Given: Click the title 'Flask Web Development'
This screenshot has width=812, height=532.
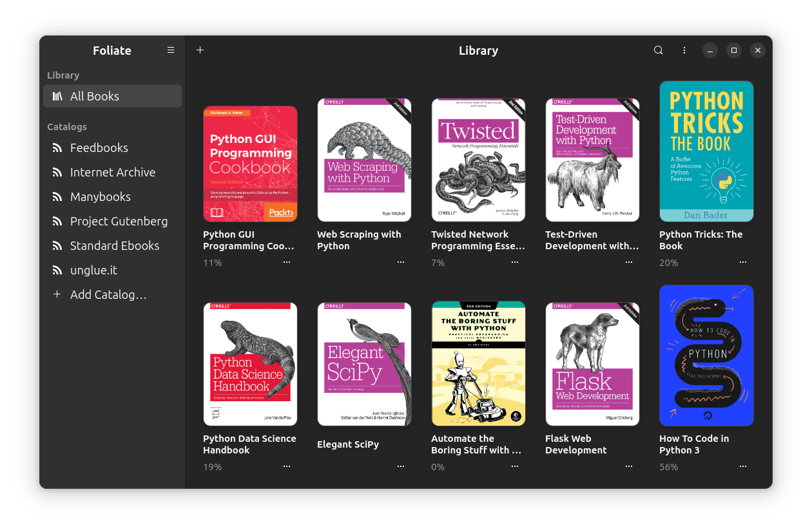Looking at the screenshot, I should [576, 444].
